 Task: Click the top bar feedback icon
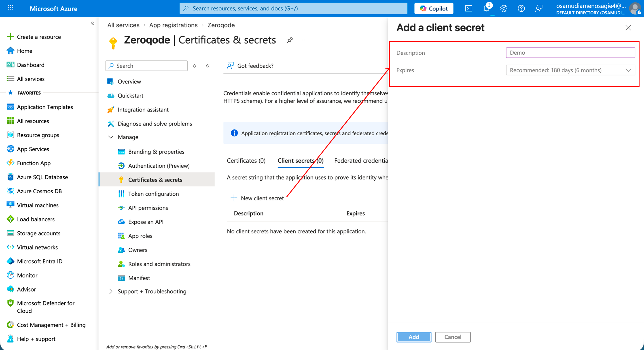538,9
